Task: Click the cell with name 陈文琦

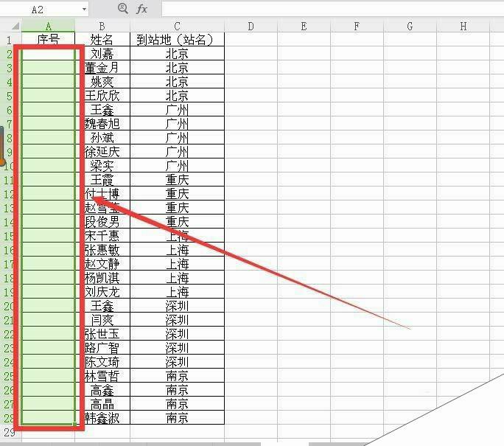Action: click(102, 362)
